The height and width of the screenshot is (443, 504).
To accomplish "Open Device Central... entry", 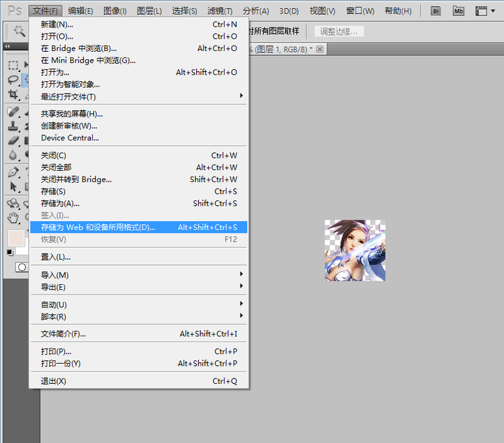I will click(x=138, y=138).
